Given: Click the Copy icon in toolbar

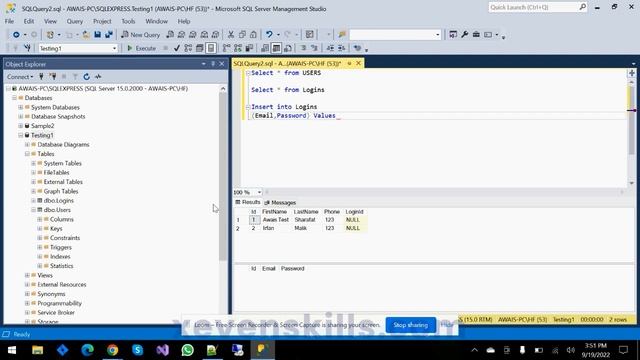Looking at the screenshot, I should pyautogui.click(x=242, y=35).
